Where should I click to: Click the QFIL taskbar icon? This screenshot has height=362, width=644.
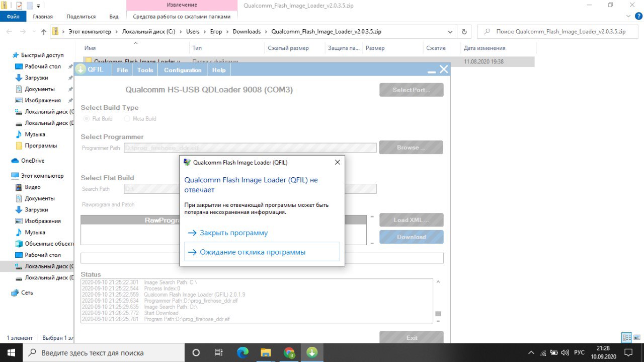point(312,352)
